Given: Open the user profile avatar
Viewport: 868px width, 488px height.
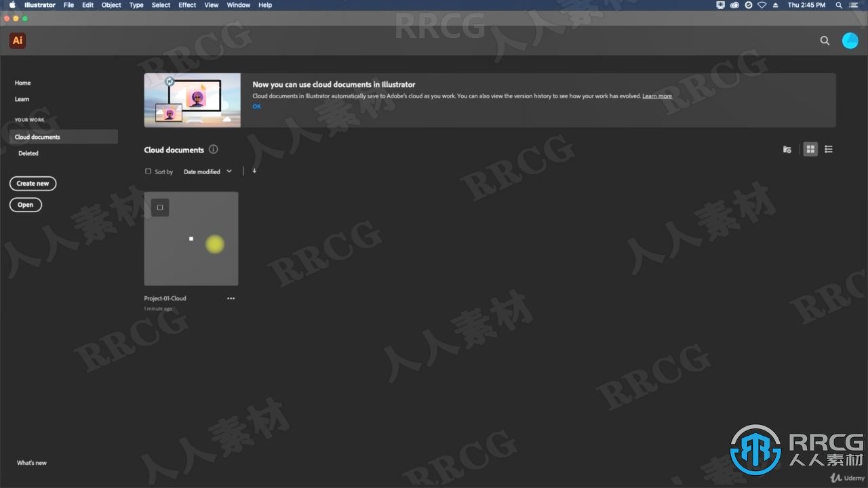Looking at the screenshot, I should [x=850, y=41].
